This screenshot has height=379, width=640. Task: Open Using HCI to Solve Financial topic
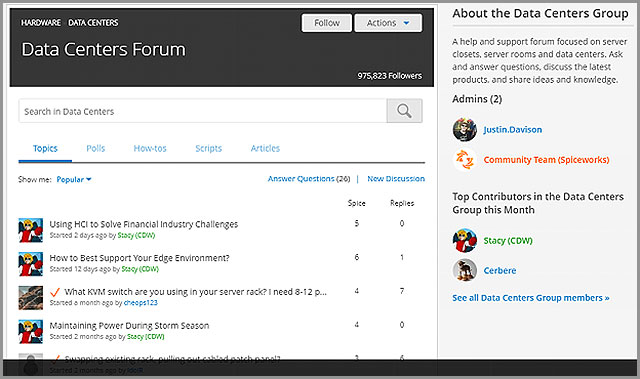(144, 224)
